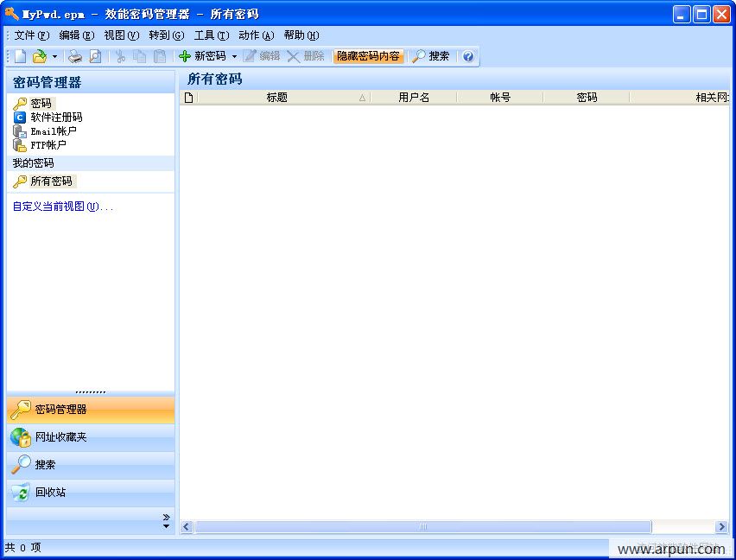This screenshot has height=560, width=736.
Task: Click the 标题 column header to sort
Action: click(x=276, y=97)
